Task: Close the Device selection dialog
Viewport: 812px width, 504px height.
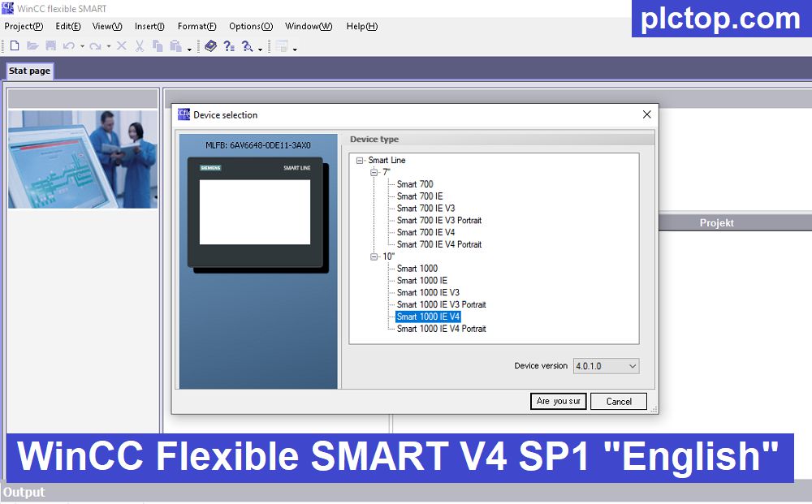Action: [x=647, y=114]
